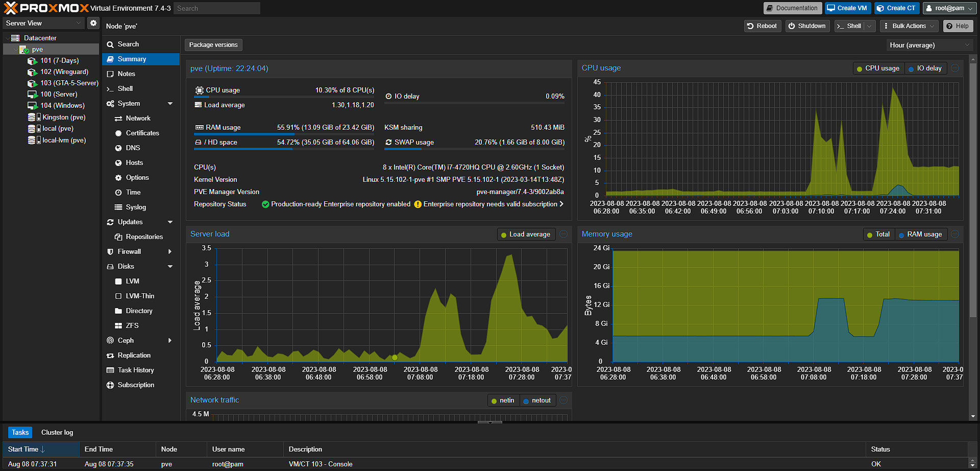
Task: Toggle the RAM usage legend series
Action: 920,234
